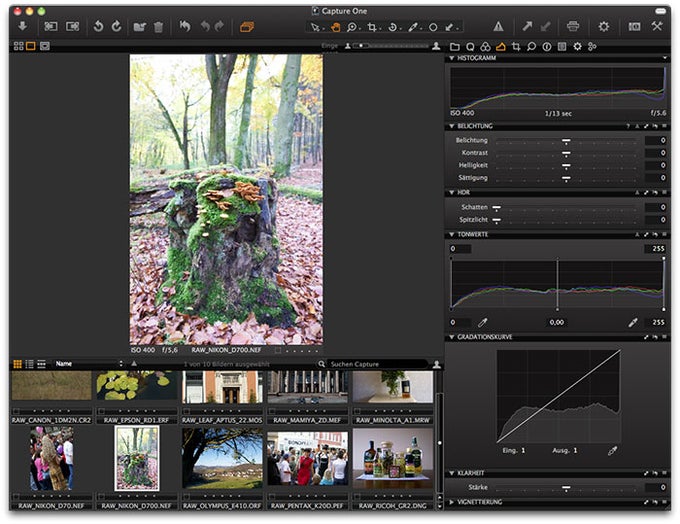This screenshot has width=680, height=524.
Task: Toggle sort direction arrow beside Name
Action: click(x=134, y=364)
